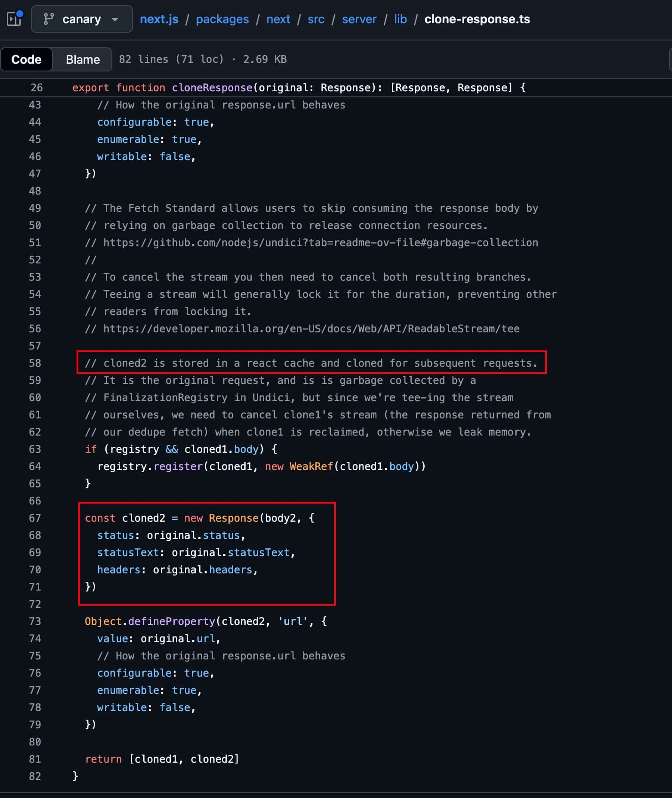The width and height of the screenshot is (672, 798).
Task: Open the src folder breadcrumb
Action: pyautogui.click(x=316, y=19)
